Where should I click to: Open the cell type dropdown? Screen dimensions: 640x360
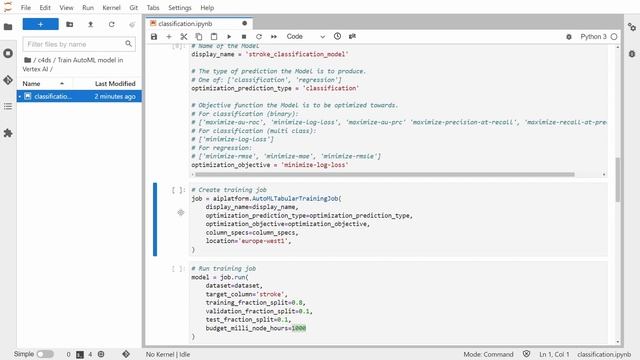305,37
